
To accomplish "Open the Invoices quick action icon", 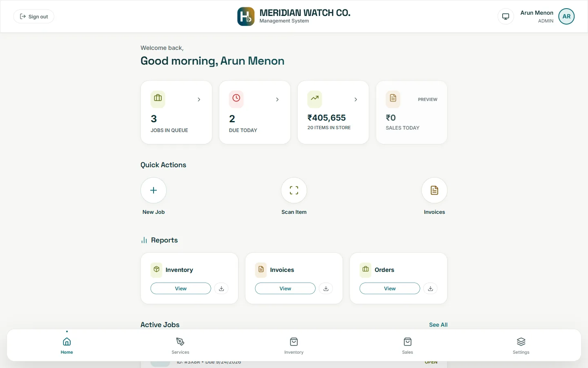I will (434, 190).
